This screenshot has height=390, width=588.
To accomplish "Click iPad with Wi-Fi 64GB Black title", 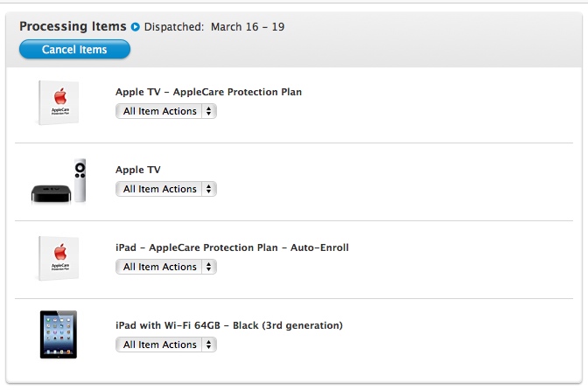I will [x=229, y=325].
